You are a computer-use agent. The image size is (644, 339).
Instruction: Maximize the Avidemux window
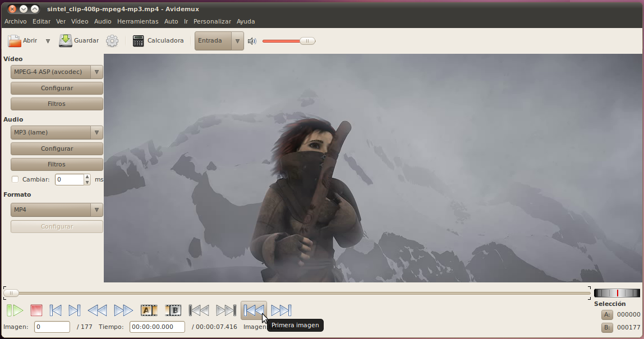click(35, 8)
